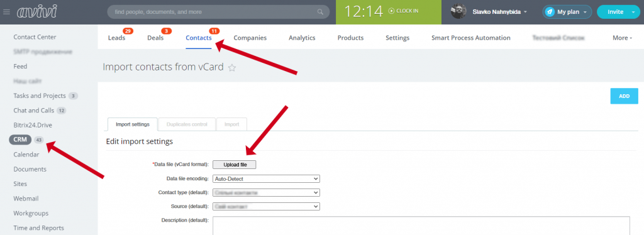Open Contact Center in sidebar

[35, 37]
